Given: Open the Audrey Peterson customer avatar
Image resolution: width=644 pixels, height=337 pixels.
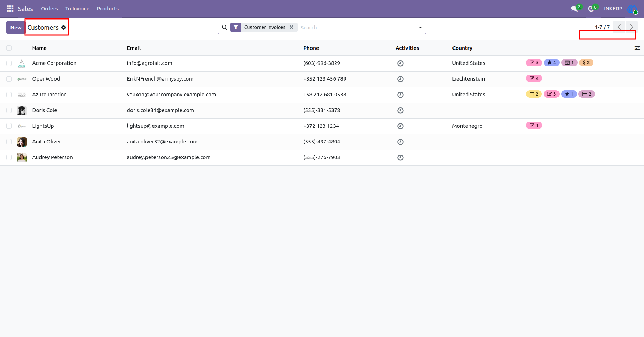Looking at the screenshot, I should [x=22, y=157].
